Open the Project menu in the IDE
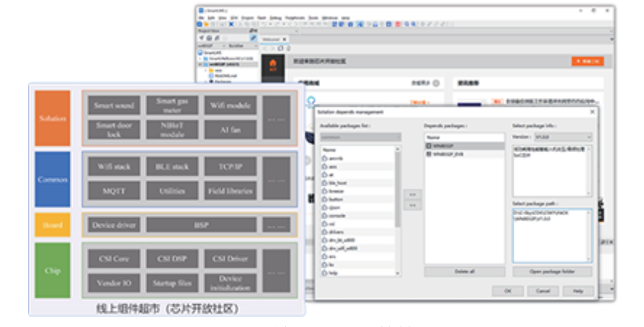This screenshot has height=327, width=644. pos(247,18)
